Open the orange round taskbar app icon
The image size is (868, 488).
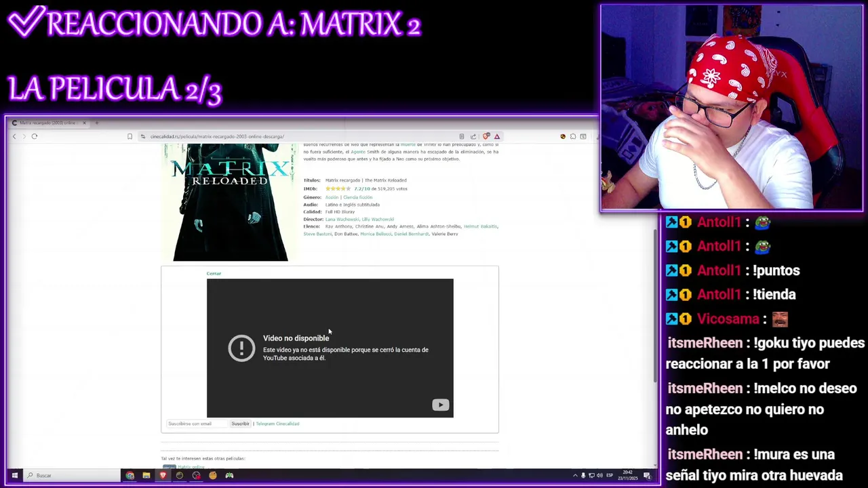[213, 475]
